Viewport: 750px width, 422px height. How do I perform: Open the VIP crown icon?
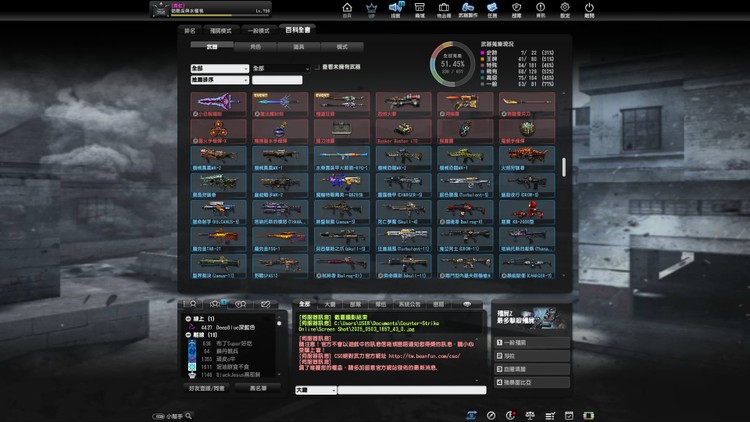372,8
